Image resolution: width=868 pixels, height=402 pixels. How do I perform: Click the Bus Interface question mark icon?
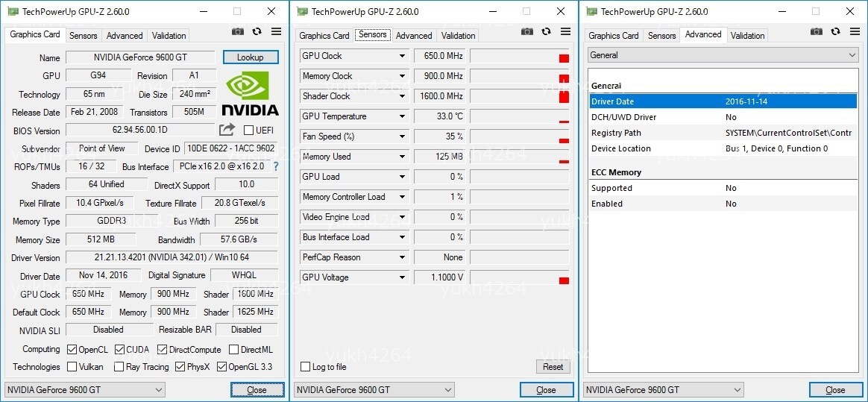[276, 166]
